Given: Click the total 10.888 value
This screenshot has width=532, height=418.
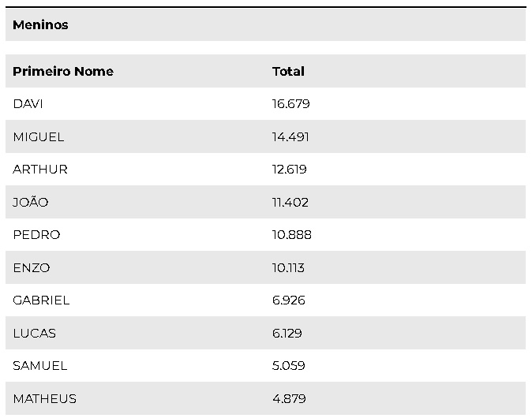Looking at the screenshot, I should [x=292, y=235].
